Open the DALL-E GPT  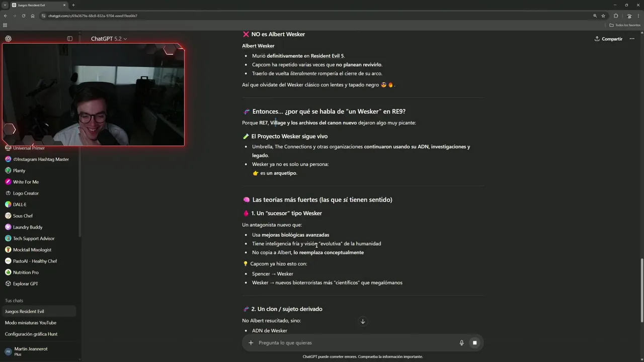[40, 205]
